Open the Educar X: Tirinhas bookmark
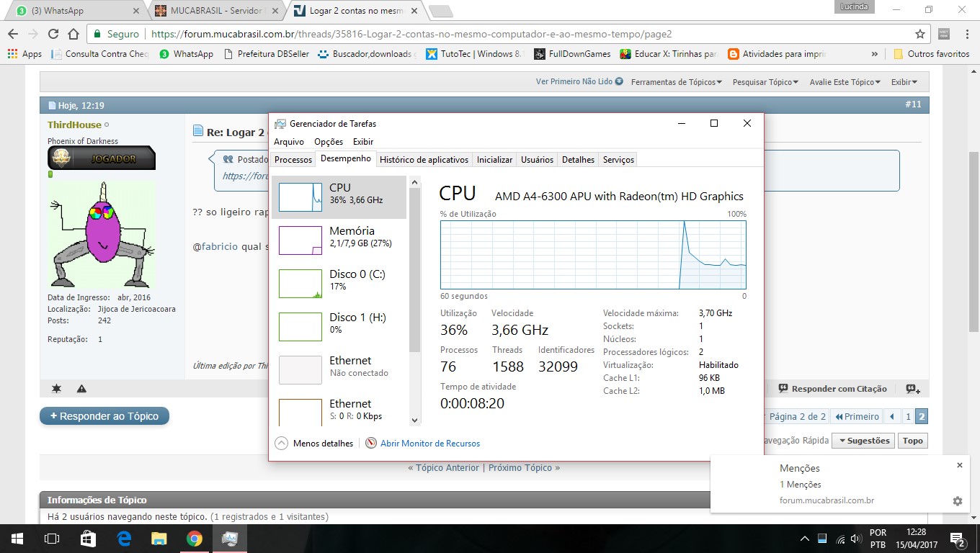 [x=670, y=54]
